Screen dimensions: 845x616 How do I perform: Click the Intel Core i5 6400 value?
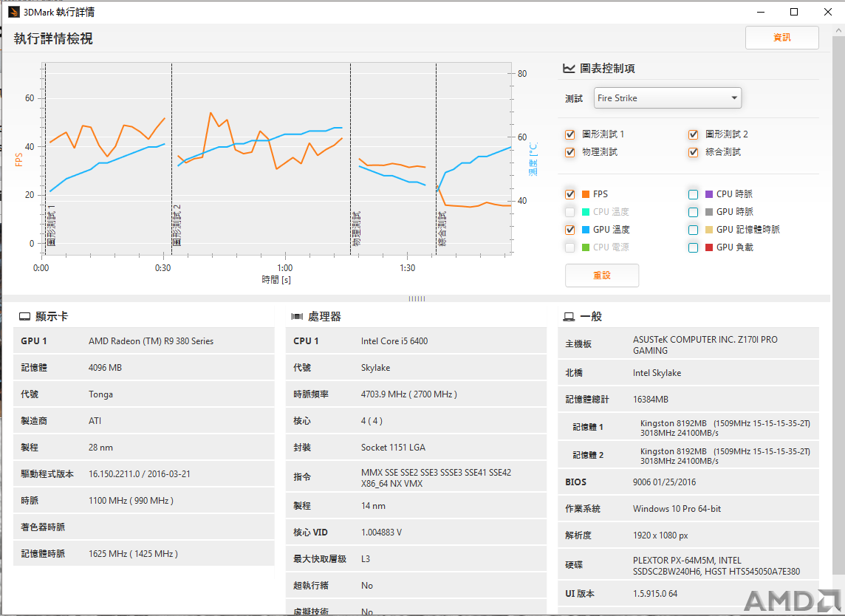click(x=394, y=341)
